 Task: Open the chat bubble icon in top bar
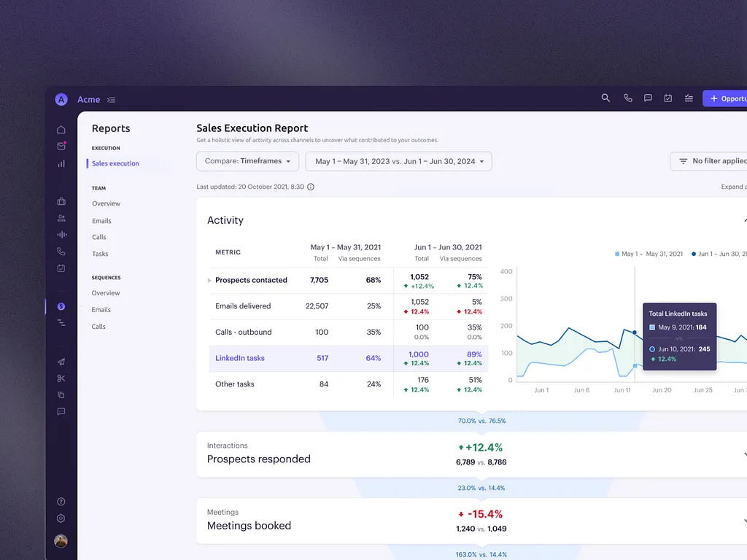648,98
